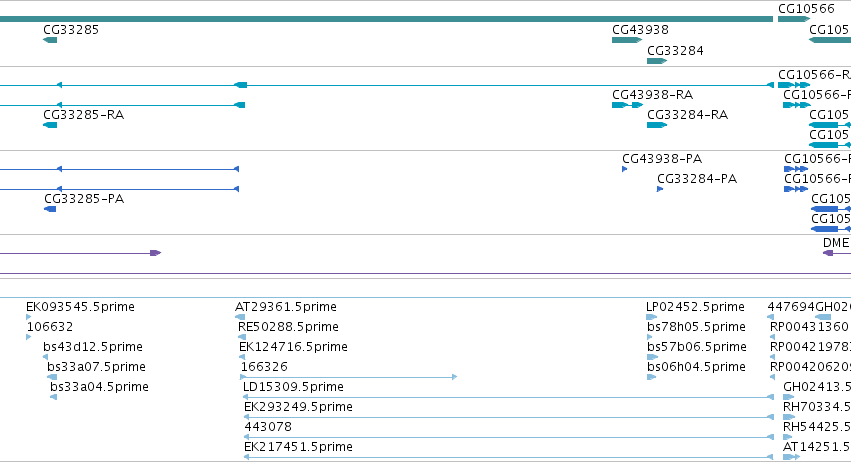
Task: Click the DME purple feature label
Action: pos(836,243)
